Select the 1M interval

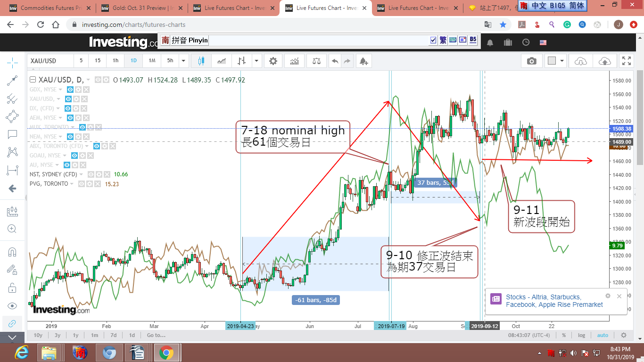pyautogui.click(x=152, y=61)
